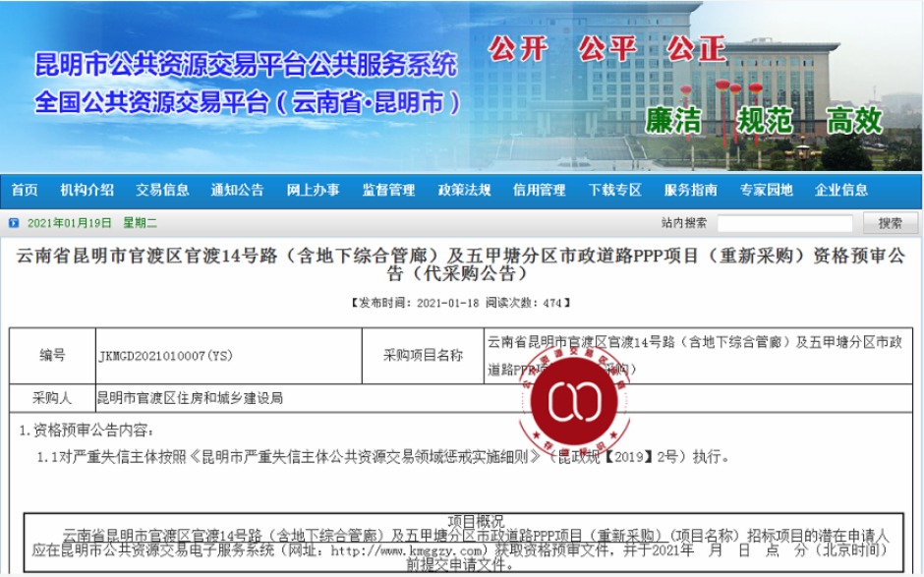This screenshot has width=924, height=577.
Task: Go to 下载专区 downloads section
Action: pyautogui.click(x=614, y=190)
